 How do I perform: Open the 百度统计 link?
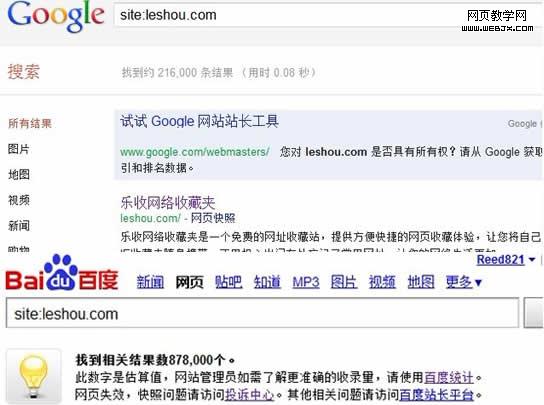449,377
